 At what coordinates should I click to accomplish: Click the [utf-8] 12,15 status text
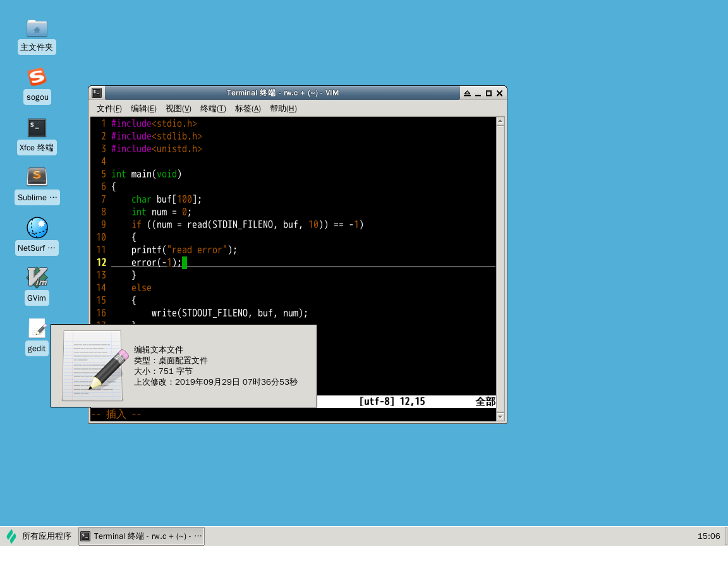(x=392, y=401)
